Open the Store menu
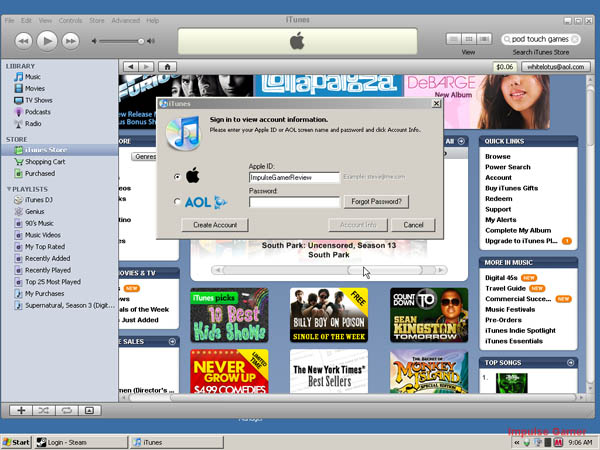 tap(96, 20)
